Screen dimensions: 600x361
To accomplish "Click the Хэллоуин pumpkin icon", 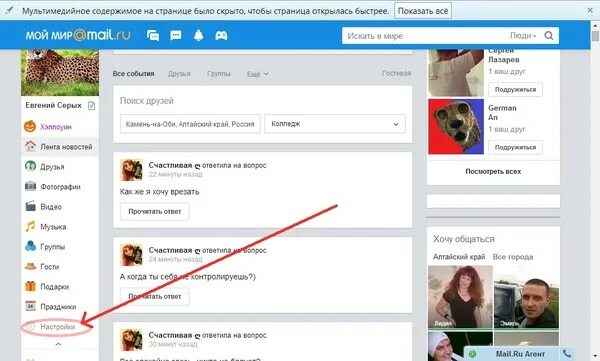I will point(30,126).
